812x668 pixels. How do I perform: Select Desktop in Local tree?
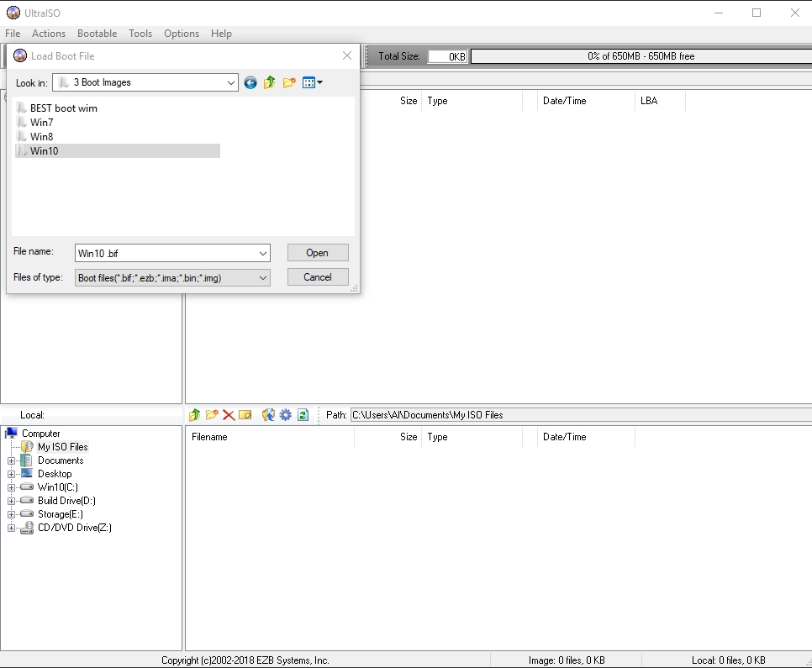click(55, 474)
